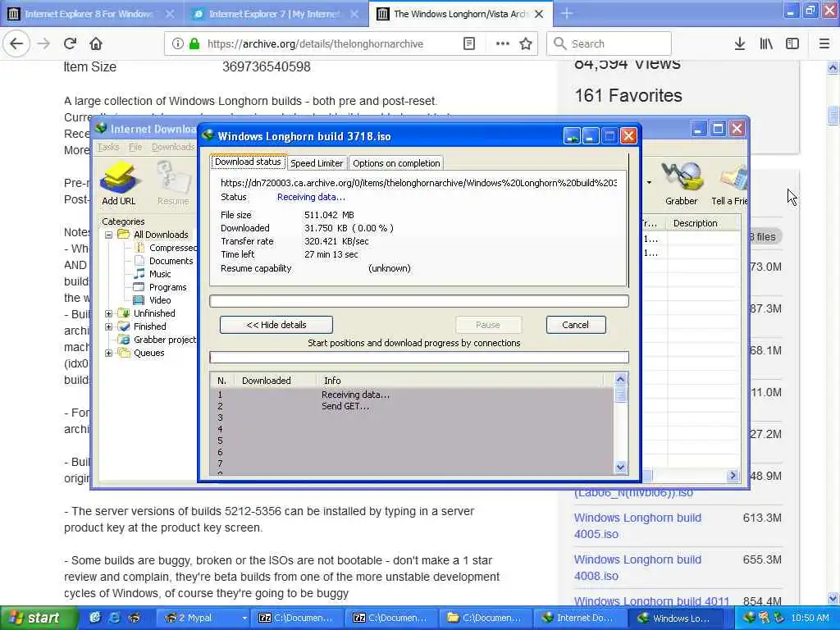Click the first quick launch icon by Start
Viewport: 840px width, 630px height.
coord(95,618)
